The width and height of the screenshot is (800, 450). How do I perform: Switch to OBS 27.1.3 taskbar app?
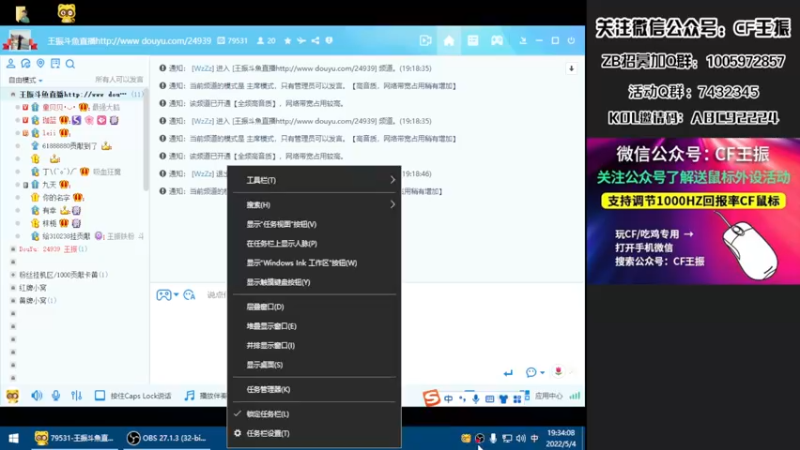pyautogui.click(x=166, y=438)
